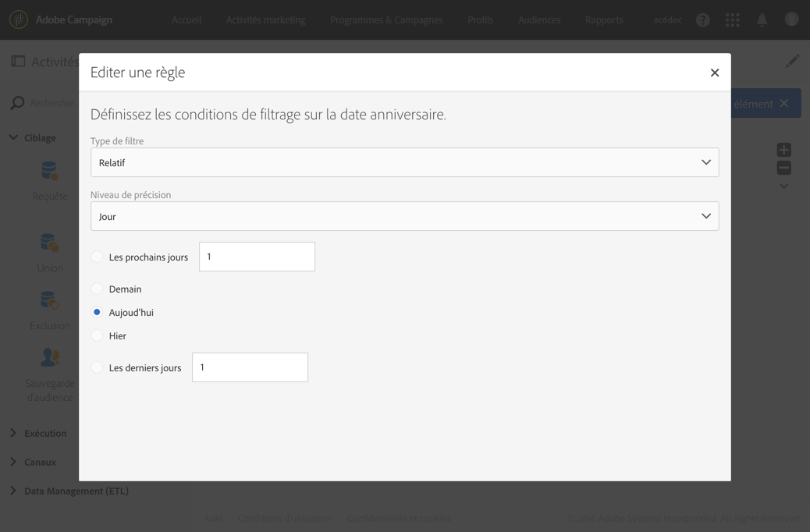Click the Sauvegarde d'audience icon
This screenshot has width=810, height=532.
(50, 358)
